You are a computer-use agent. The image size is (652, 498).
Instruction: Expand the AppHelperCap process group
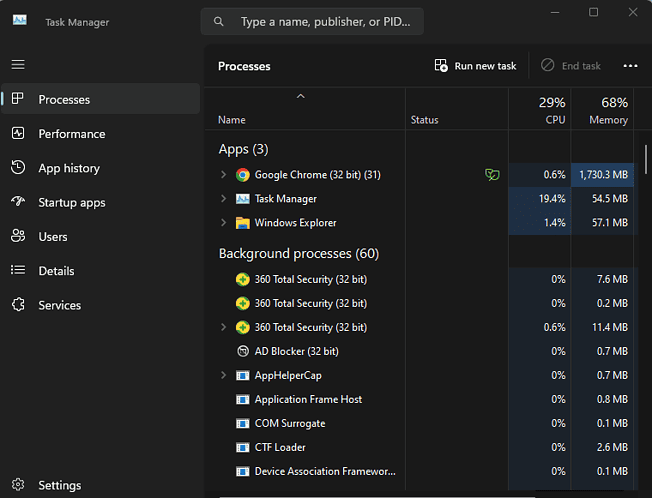(x=224, y=375)
